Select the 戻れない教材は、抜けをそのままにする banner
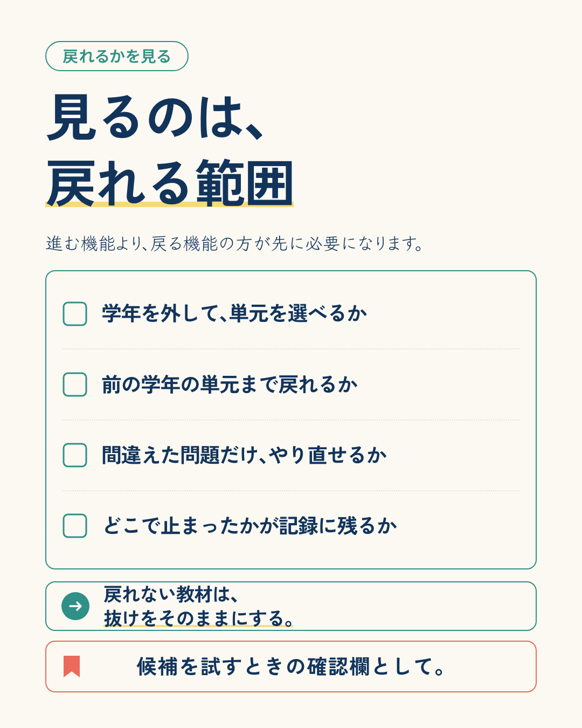Viewport: 582px width, 728px height. (291, 606)
